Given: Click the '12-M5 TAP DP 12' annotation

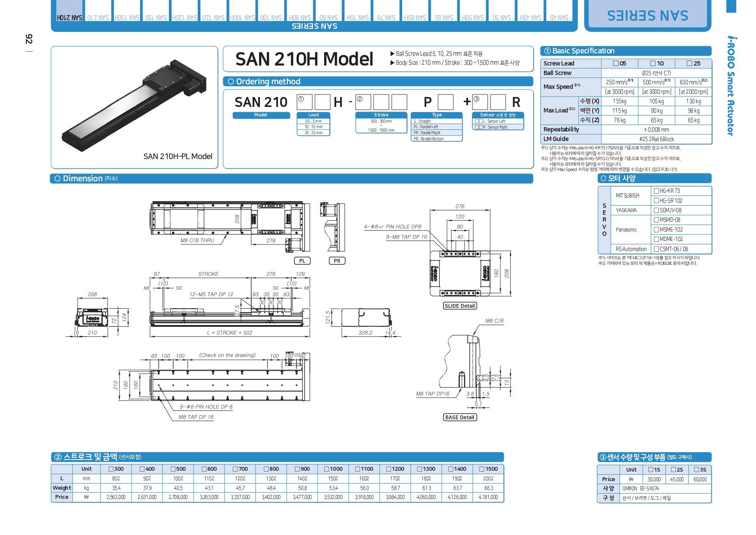Looking at the screenshot, I should (x=211, y=294).
